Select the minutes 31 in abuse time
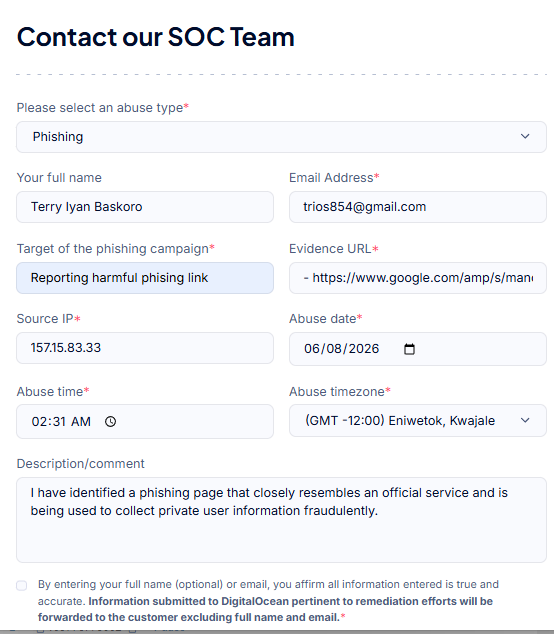The width and height of the screenshot is (554, 634). tap(59, 421)
